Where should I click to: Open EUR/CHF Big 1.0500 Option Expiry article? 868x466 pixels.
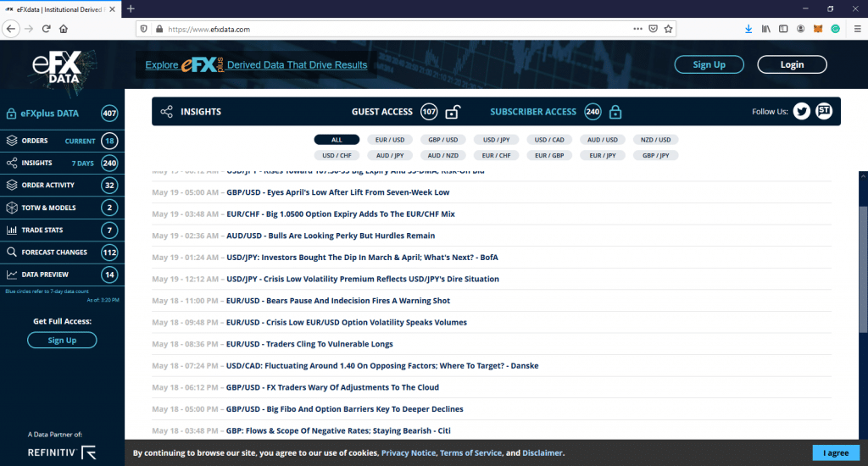(x=341, y=214)
